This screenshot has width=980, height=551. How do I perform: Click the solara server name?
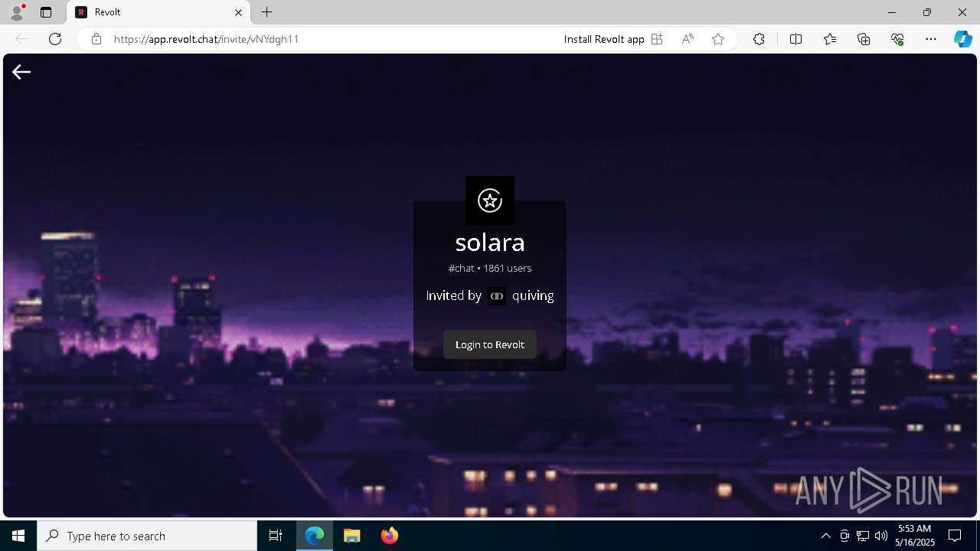490,243
